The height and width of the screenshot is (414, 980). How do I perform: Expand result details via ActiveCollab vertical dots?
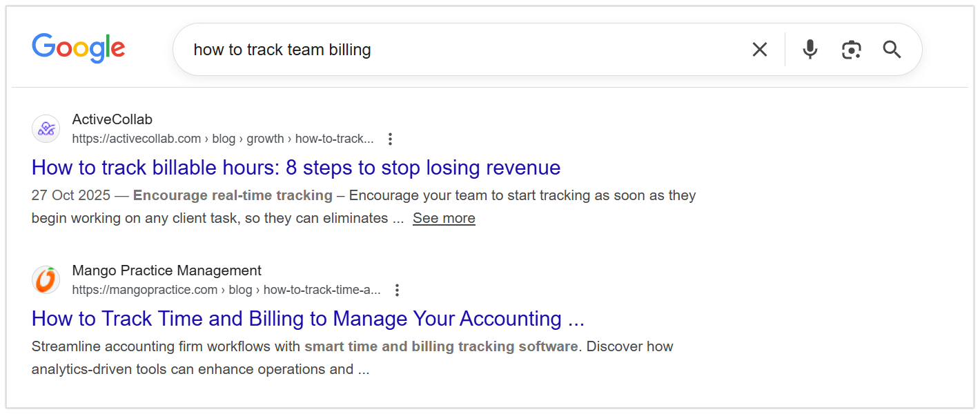coord(390,139)
